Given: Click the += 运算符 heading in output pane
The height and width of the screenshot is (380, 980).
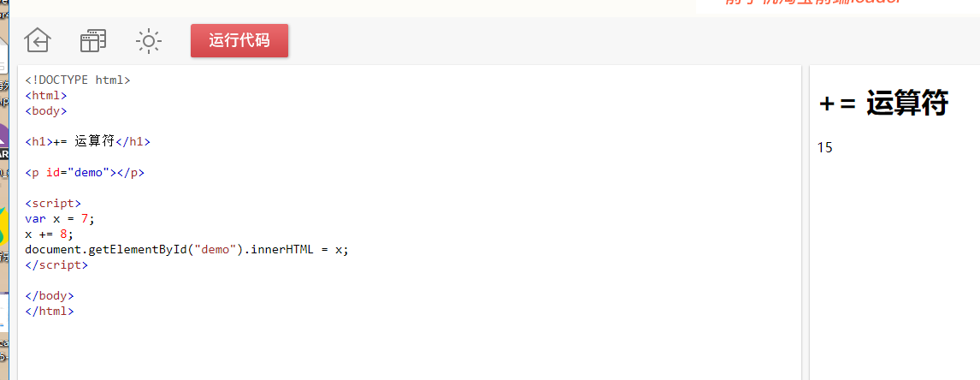Looking at the screenshot, I should tap(883, 104).
